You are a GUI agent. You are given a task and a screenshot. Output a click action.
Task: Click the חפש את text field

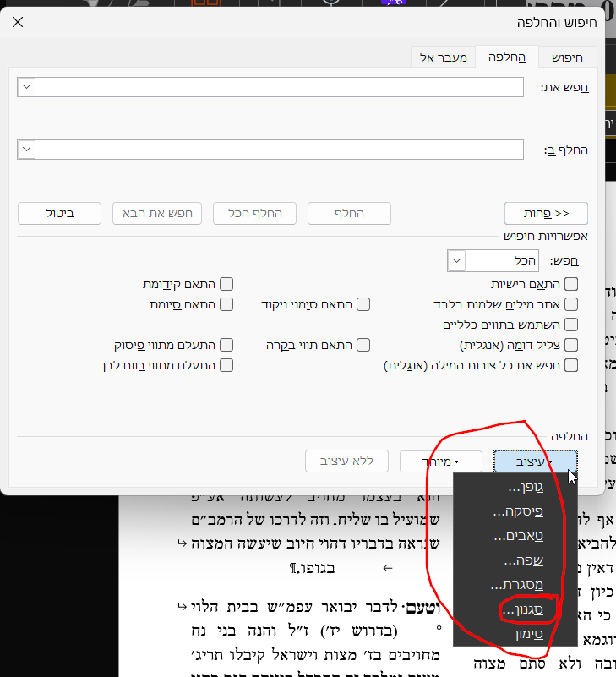pos(280,87)
